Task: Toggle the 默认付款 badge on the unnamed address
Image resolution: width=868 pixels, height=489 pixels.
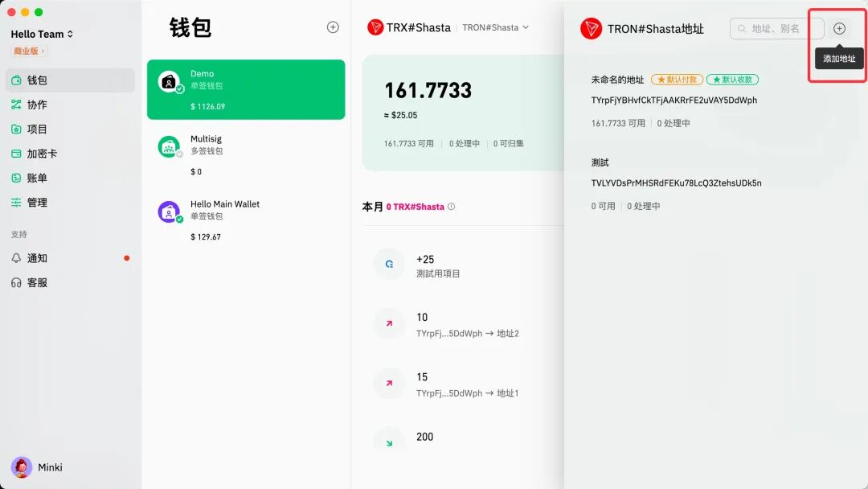Action: coord(678,79)
